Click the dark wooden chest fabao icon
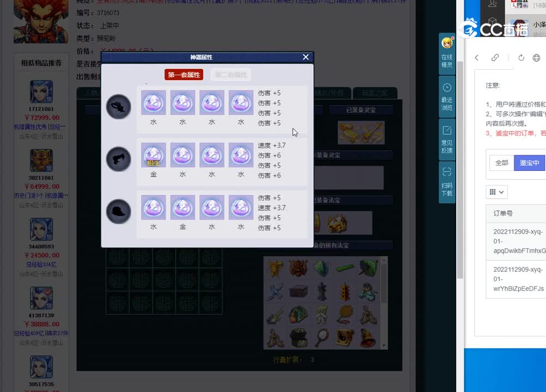The image size is (546, 392). [x=299, y=291]
